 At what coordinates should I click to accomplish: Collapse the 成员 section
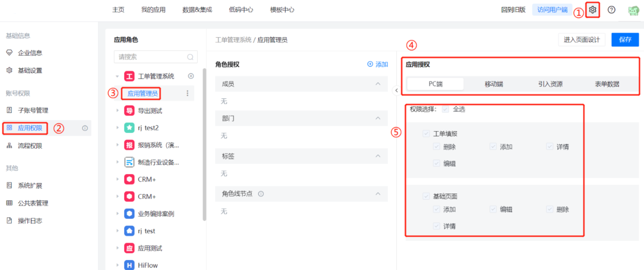coord(378,84)
